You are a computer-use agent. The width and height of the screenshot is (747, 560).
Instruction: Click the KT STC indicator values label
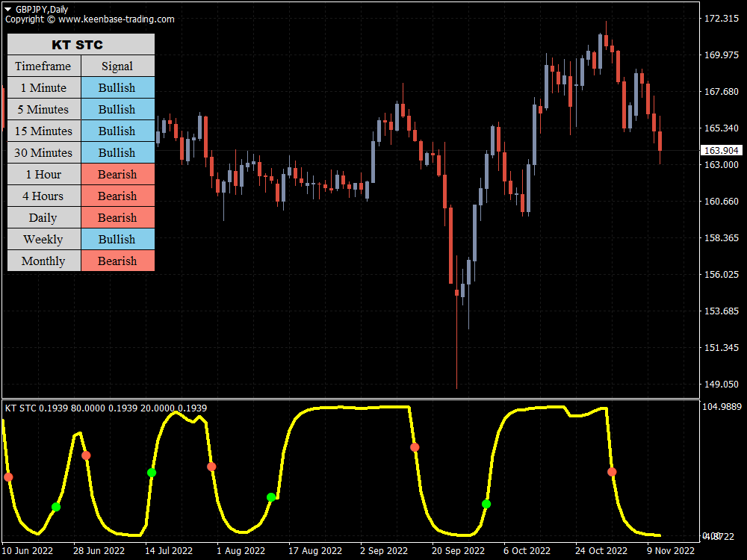106,408
